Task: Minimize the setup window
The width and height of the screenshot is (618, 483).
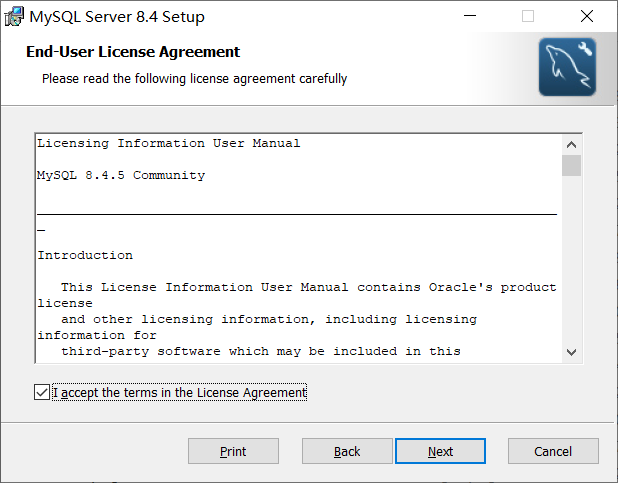Action: tap(470, 16)
